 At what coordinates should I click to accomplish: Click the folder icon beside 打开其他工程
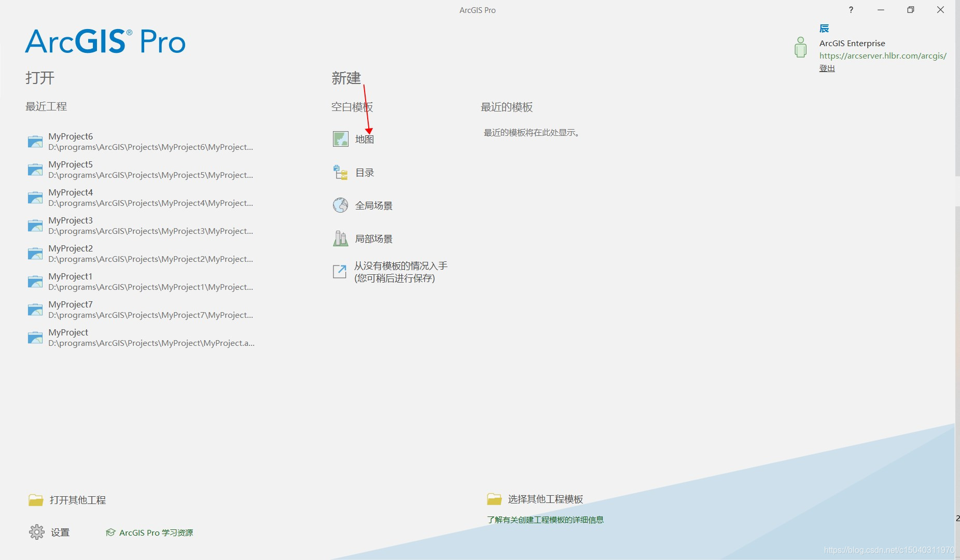tap(36, 500)
